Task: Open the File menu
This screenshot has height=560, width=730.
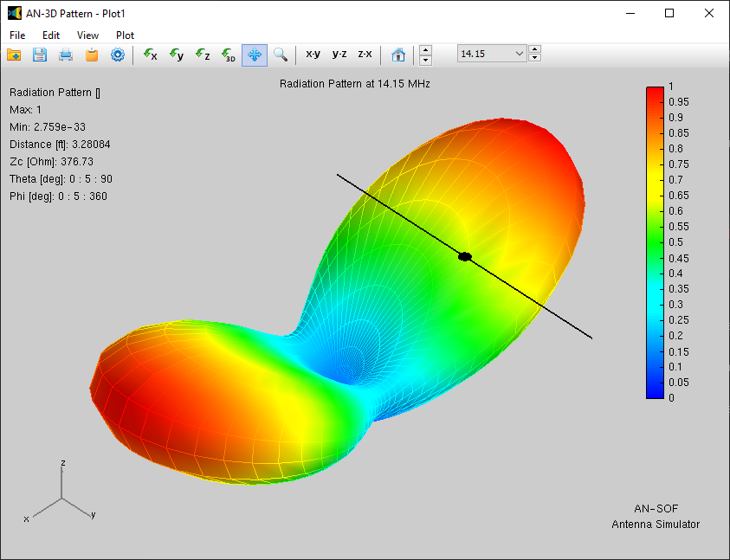Action: tap(17, 35)
